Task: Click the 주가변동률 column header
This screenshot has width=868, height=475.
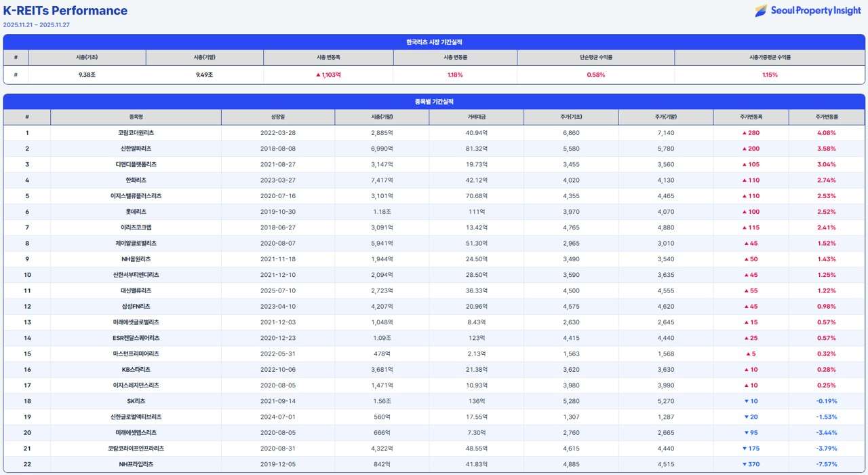Action: click(827, 117)
